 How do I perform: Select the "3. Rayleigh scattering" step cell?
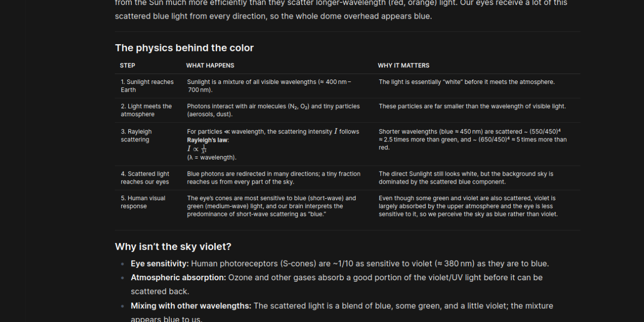point(136,136)
